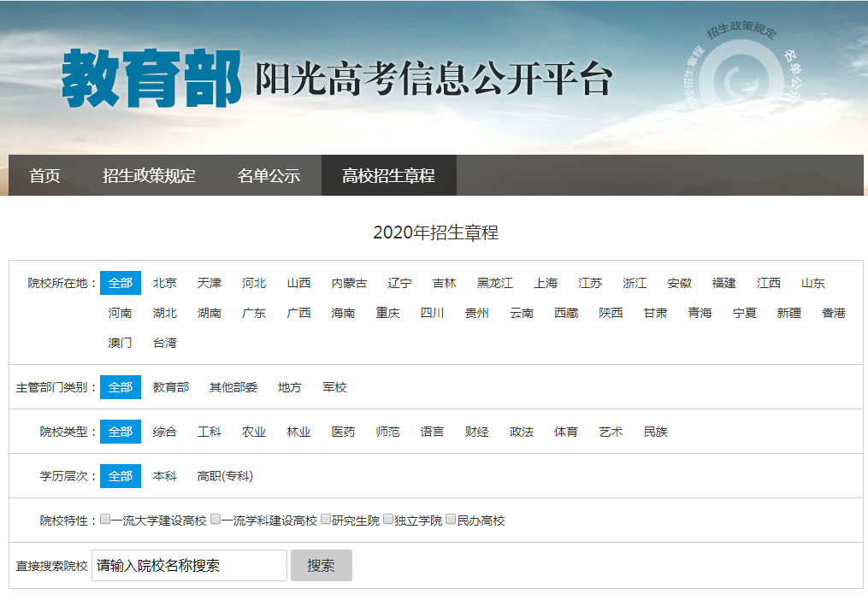Select 教育部 department category

171,387
